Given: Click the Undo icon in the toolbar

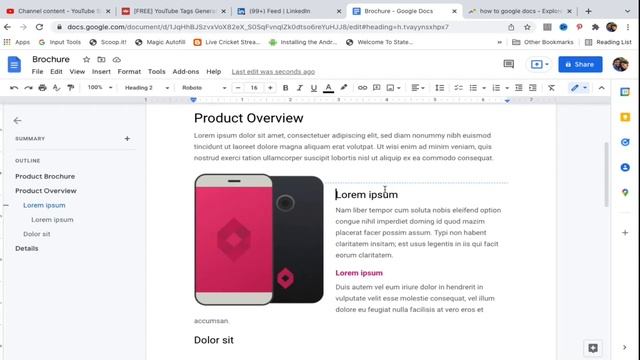Looking at the screenshot, I should 14,88.
